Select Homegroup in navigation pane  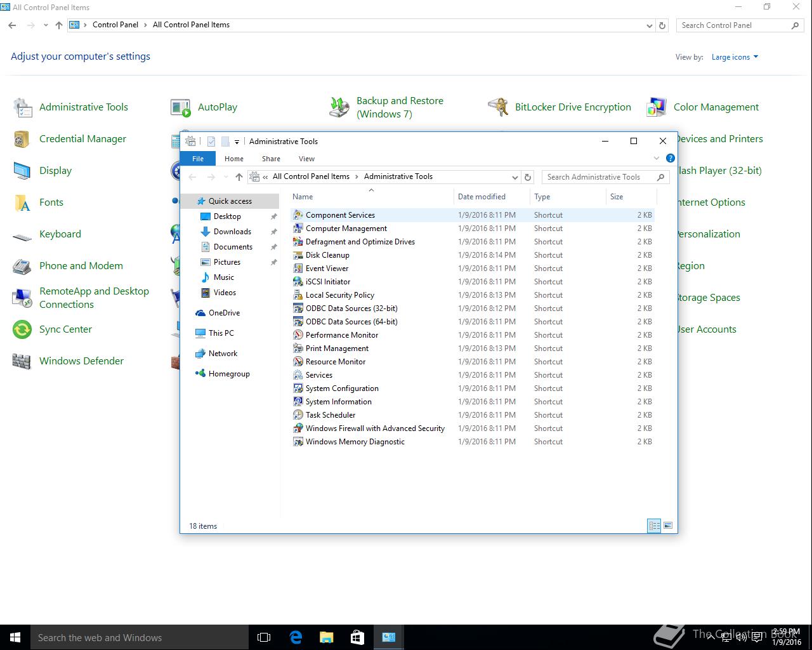(229, 374)
